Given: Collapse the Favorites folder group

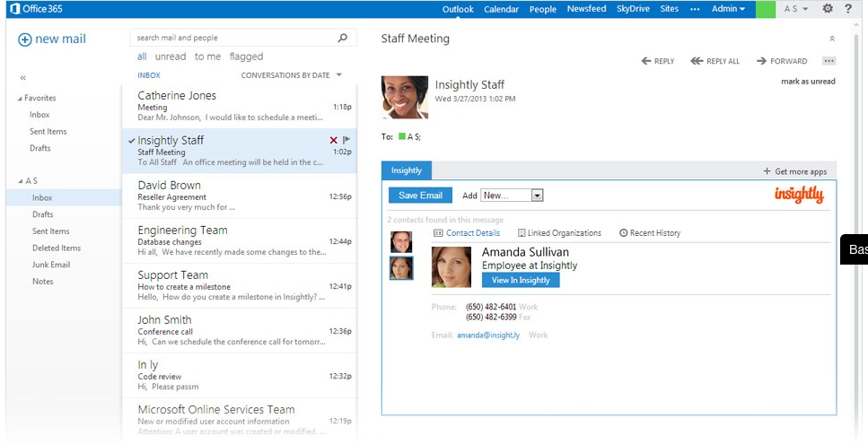Looking at the screenshot, I should pos(20,99).
